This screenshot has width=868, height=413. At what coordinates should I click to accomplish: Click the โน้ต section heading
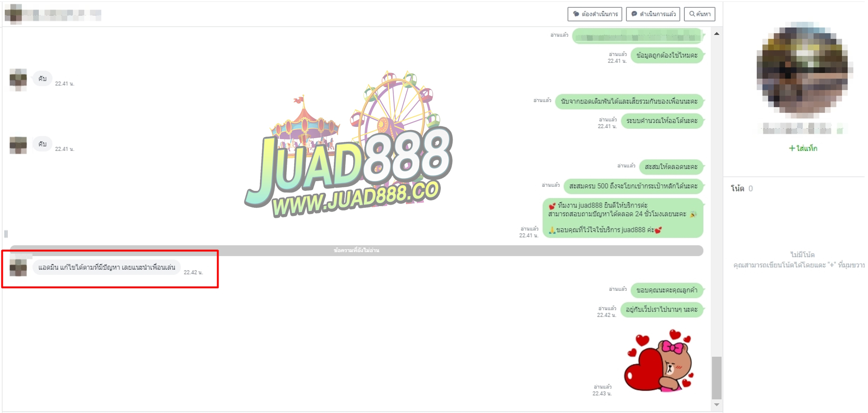(x=738, y=189)
